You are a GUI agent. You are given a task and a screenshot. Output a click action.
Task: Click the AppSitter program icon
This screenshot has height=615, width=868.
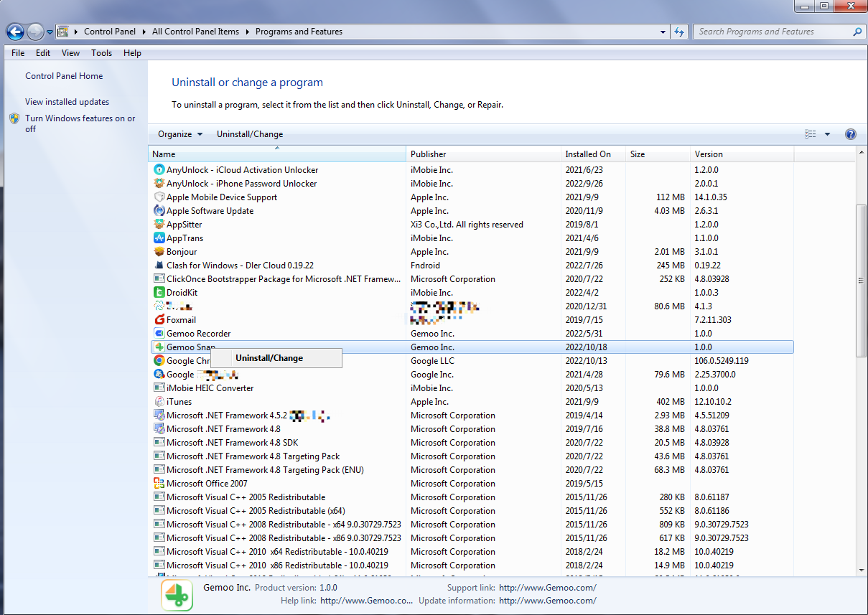pos(159,225)
